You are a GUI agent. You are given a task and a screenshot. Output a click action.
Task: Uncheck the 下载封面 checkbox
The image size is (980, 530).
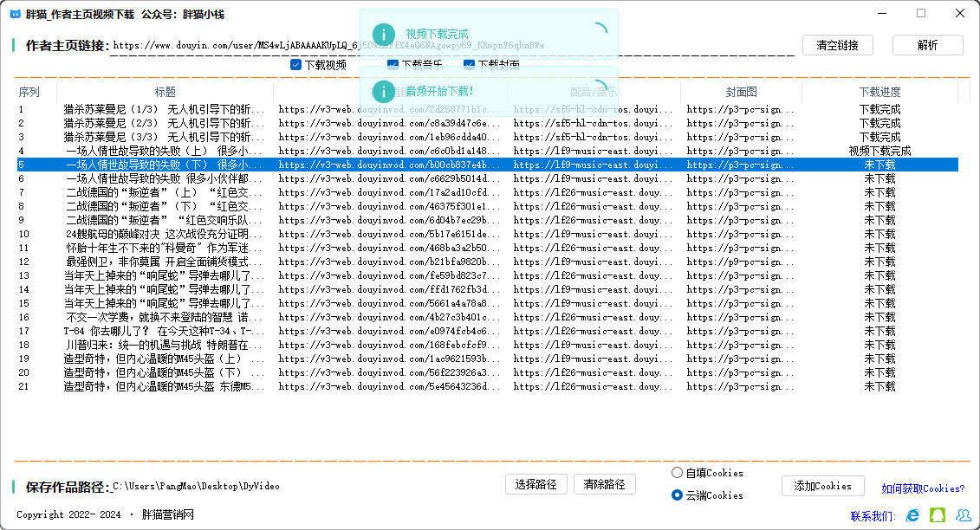coord(469,64)
